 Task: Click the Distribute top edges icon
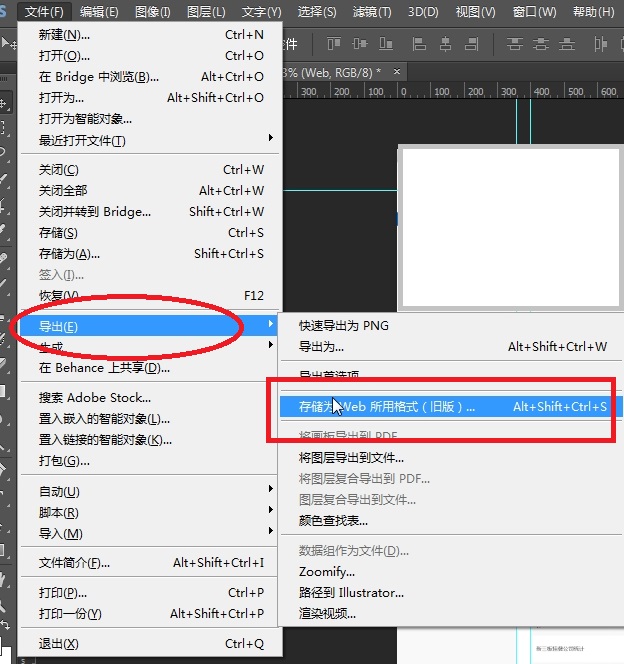click(x=515, y=44)
